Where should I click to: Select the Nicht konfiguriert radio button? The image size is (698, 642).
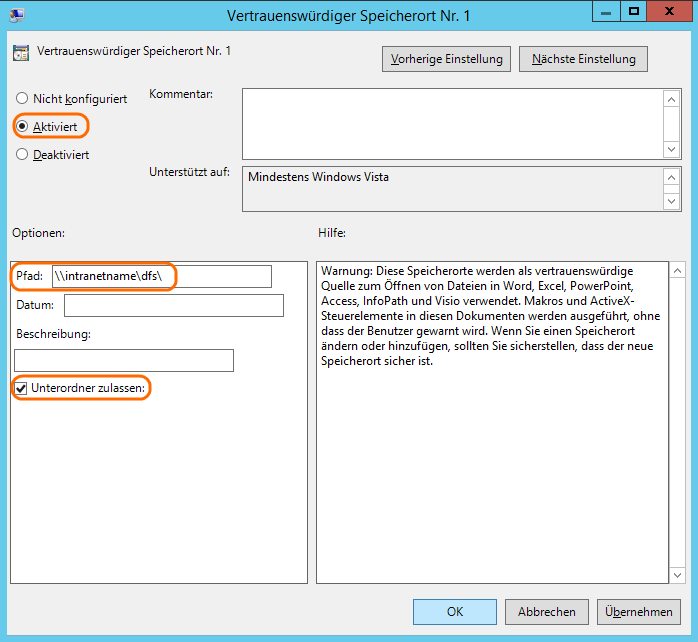coord(22,99)
